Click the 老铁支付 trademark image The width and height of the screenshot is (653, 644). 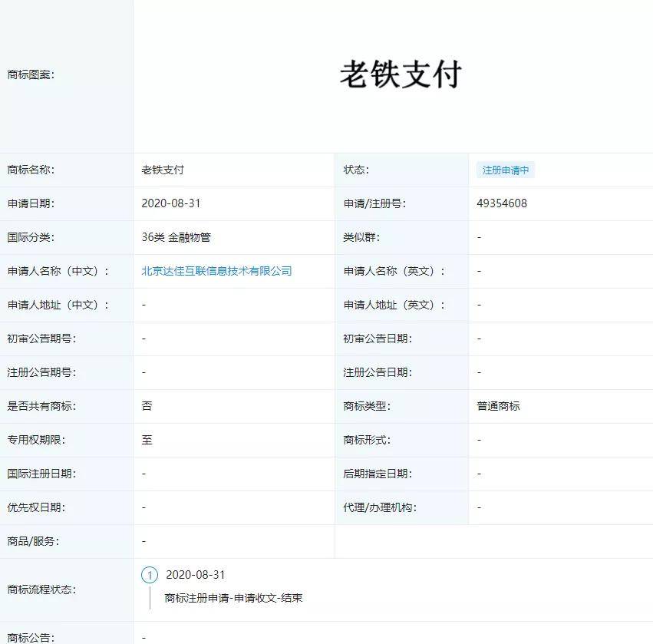click(x=400, y=75)
